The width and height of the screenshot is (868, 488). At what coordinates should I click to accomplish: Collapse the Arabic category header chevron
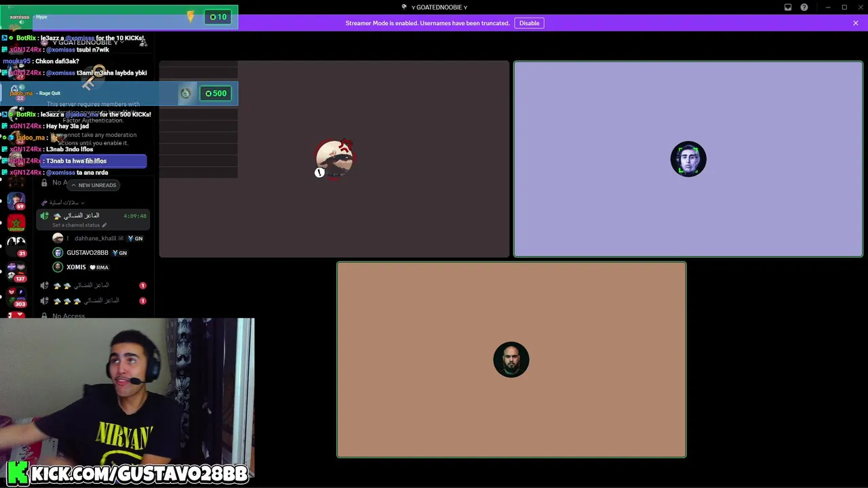click(83, 203)
